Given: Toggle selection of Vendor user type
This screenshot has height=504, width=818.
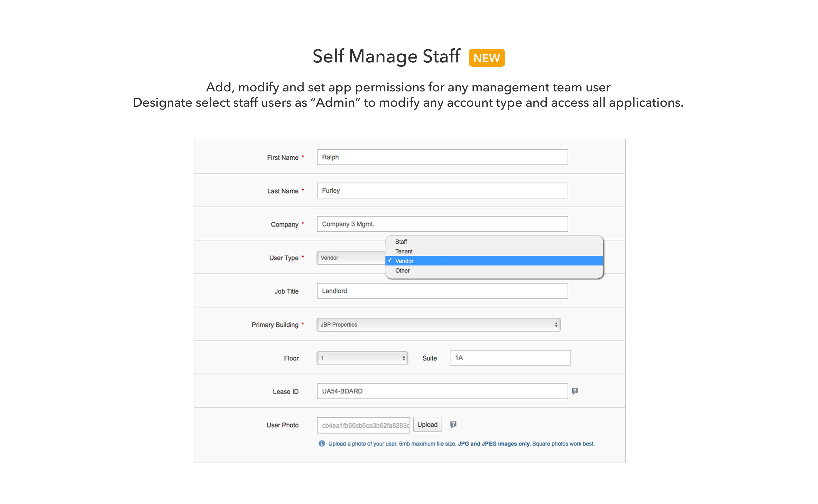Looking at the screenshot, I should [x=494, y=261].
